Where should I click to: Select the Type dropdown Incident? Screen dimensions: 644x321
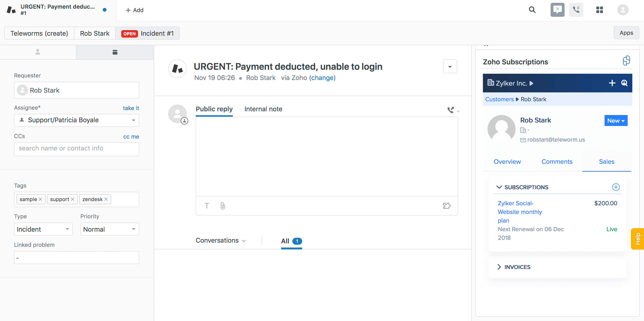43,229
